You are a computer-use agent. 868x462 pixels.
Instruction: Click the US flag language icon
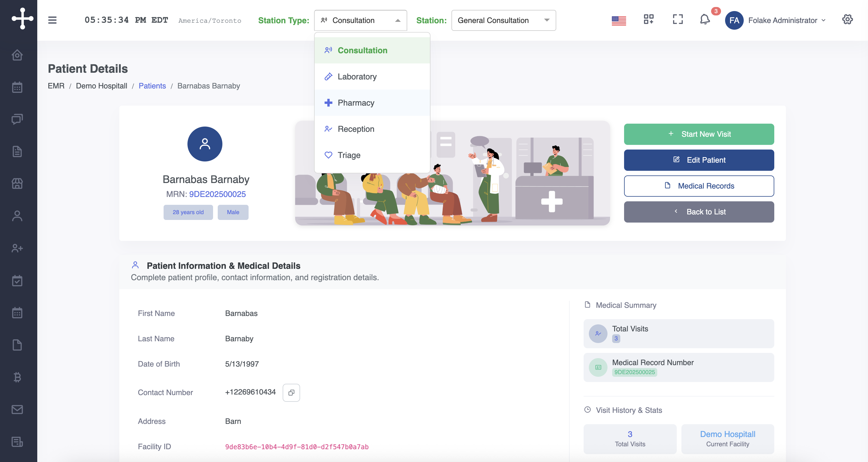(619, 21)
